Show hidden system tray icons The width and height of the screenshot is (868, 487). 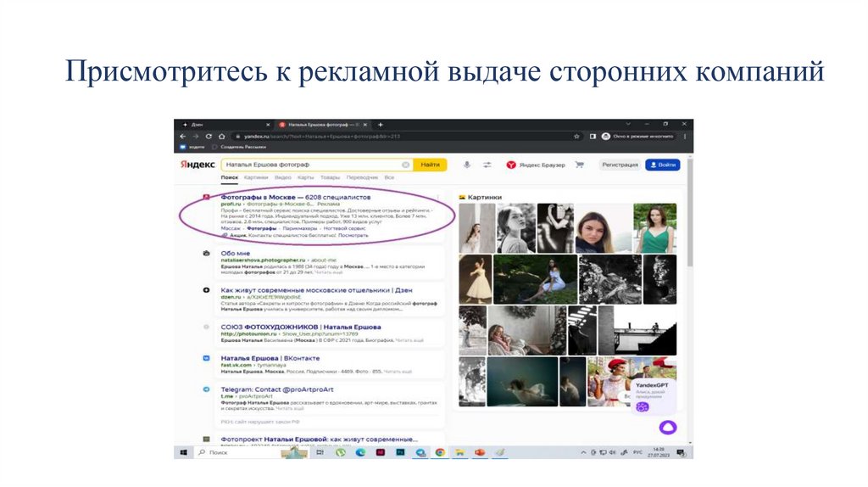pyautogui.click(x=583, y=453)
